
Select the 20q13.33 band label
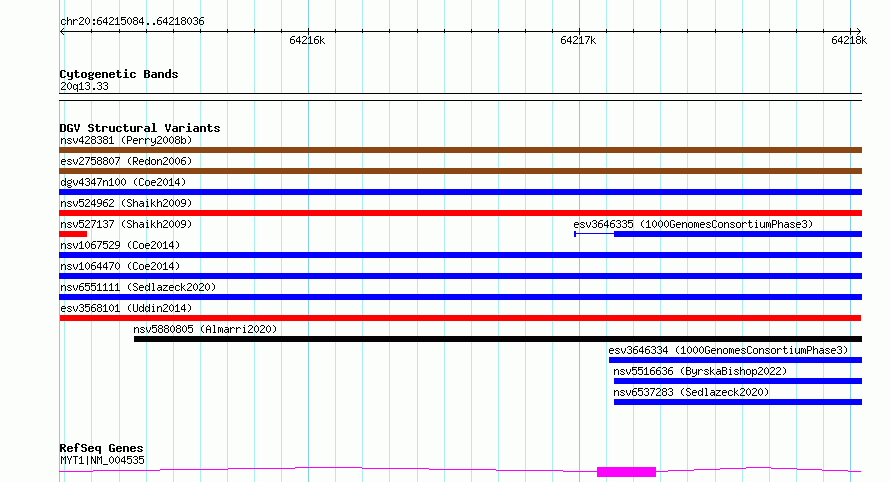pos(84,86)
